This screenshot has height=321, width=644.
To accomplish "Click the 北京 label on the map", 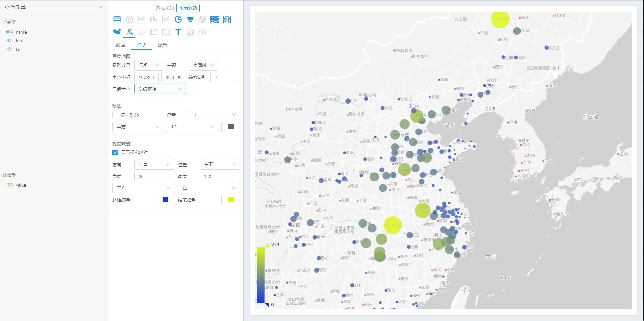I will coord(414,106).
